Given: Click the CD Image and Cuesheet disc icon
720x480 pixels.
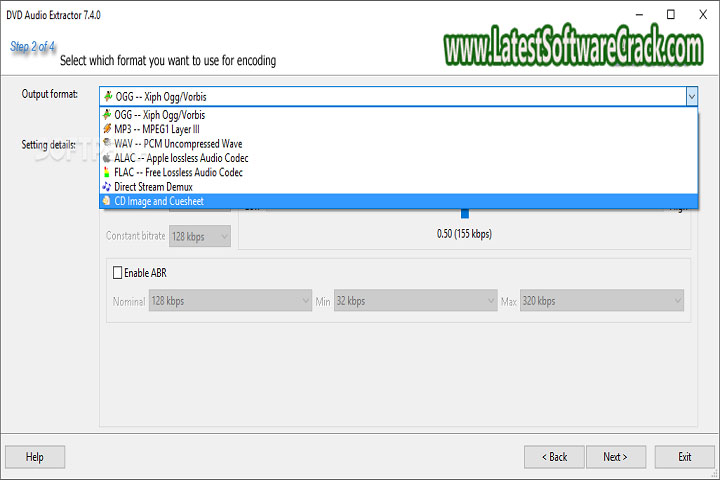Looking at the screenshot, I should [107, 201].
